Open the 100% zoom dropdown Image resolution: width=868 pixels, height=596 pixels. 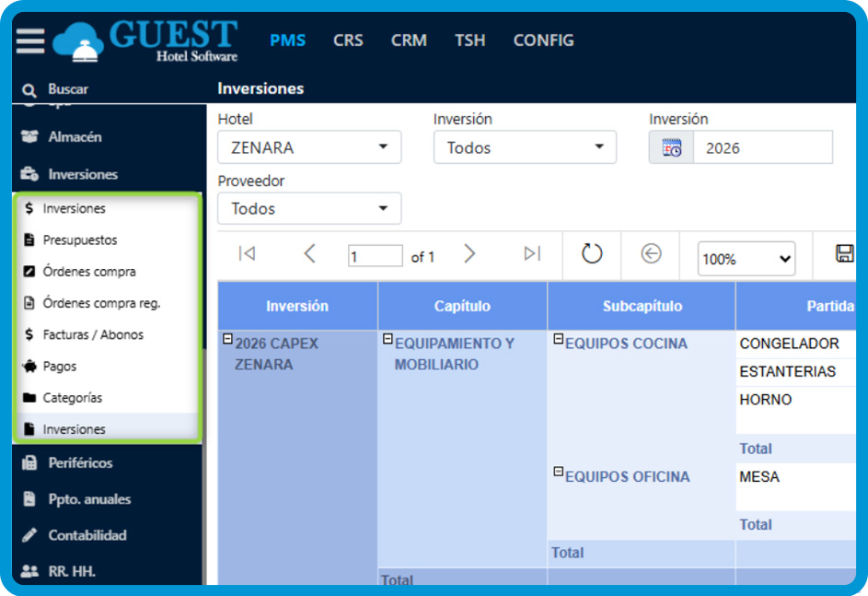746,259
